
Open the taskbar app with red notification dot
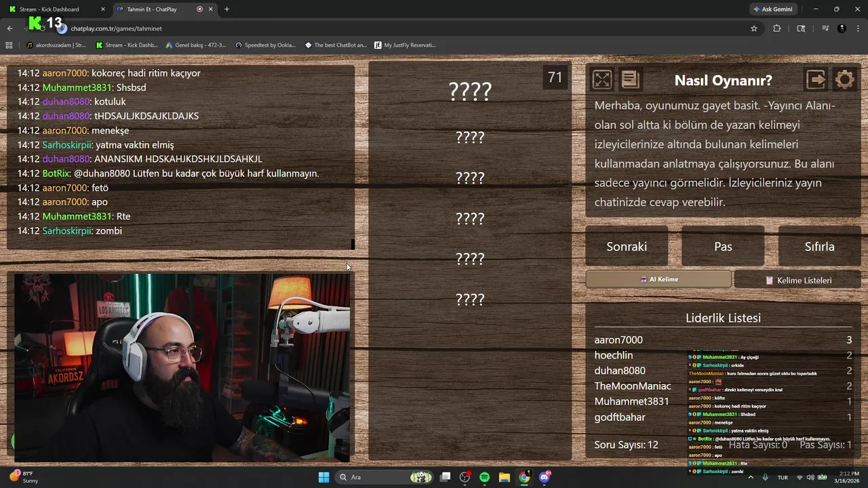click(x=465, y=477)
